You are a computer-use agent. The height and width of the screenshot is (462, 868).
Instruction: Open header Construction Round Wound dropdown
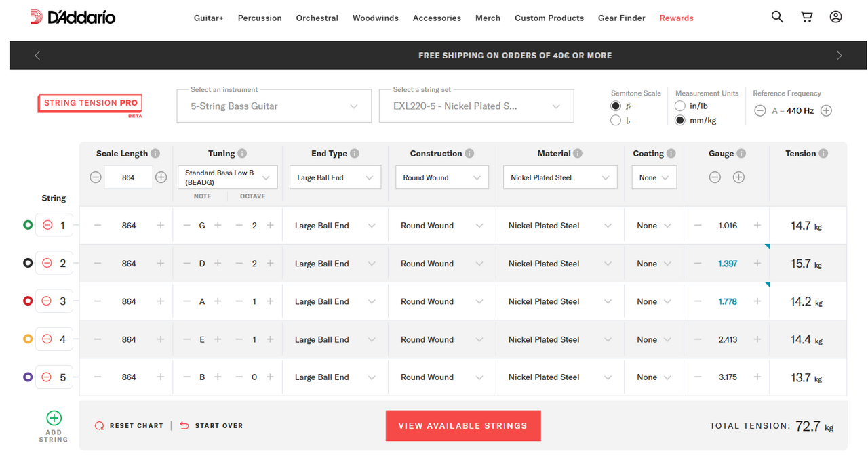(441, 177)
